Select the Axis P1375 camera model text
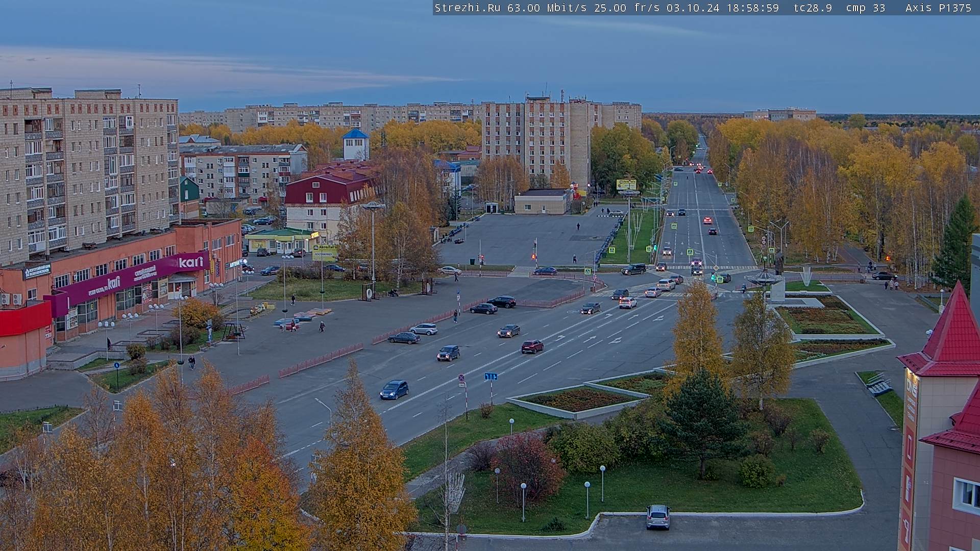980x551 pixels. coord(938,8)
